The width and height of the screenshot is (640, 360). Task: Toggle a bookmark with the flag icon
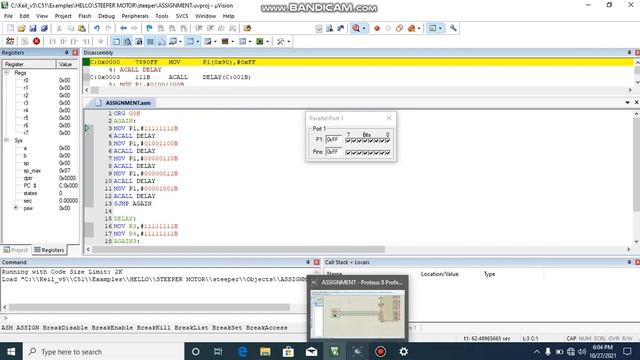coord(149,28)
